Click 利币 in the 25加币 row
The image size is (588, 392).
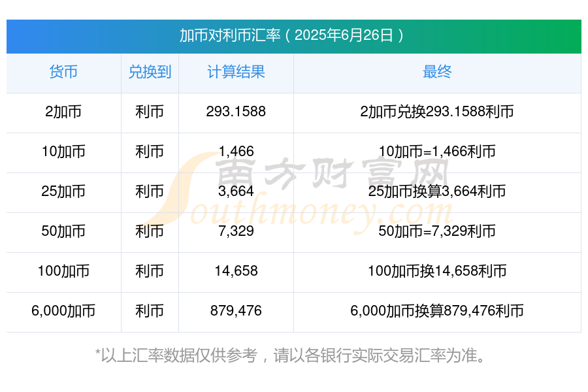[x=150, y=191]
